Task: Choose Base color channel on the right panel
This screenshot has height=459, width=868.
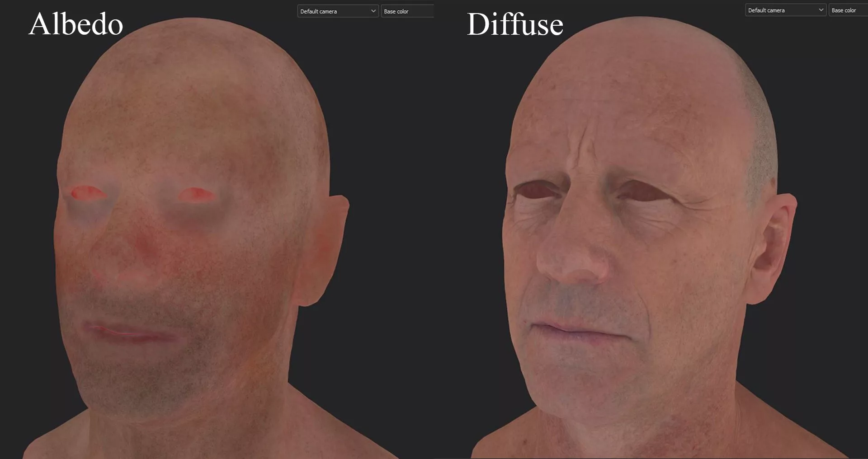Action: click(x=847, y=9)
